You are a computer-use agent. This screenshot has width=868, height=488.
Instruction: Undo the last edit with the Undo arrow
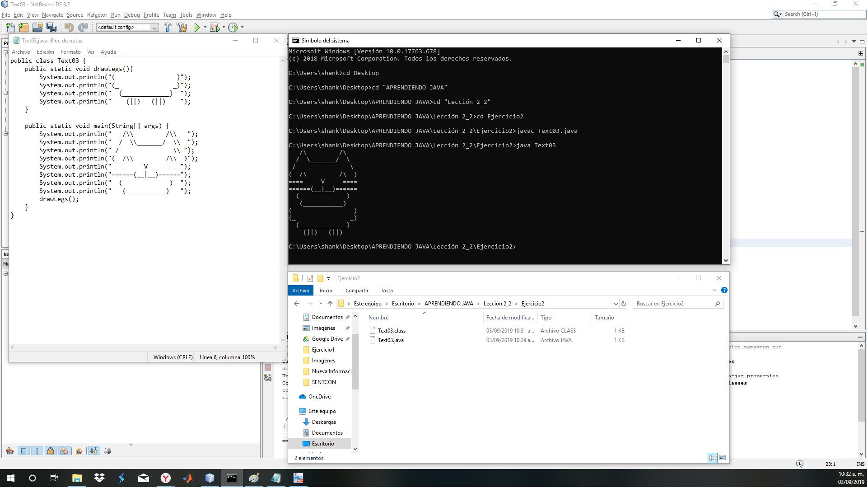tap(68, 28)
